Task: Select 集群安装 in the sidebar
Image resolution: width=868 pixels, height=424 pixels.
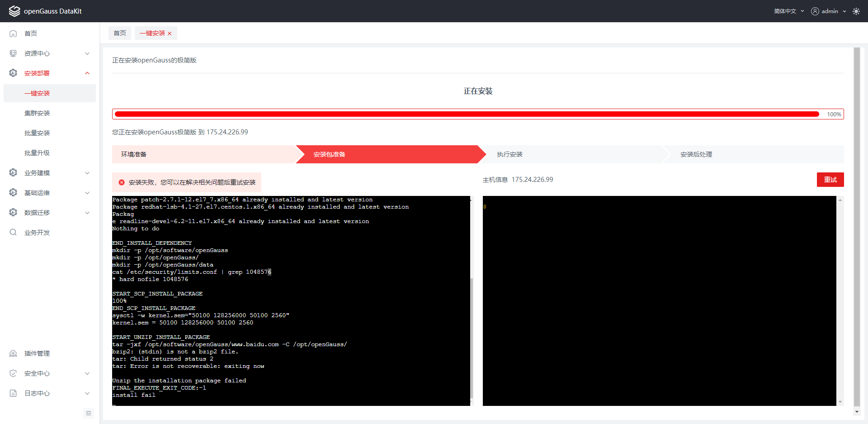Action: [37, 113]
